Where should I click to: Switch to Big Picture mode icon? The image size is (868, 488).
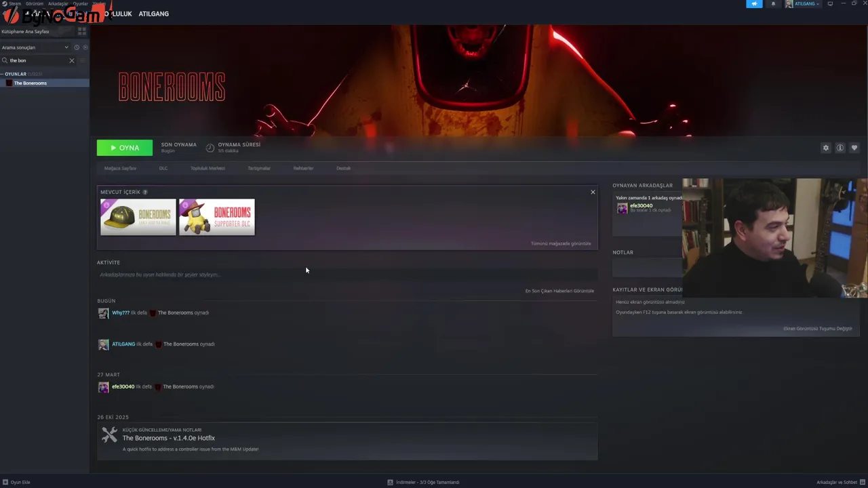click(830, 4)
